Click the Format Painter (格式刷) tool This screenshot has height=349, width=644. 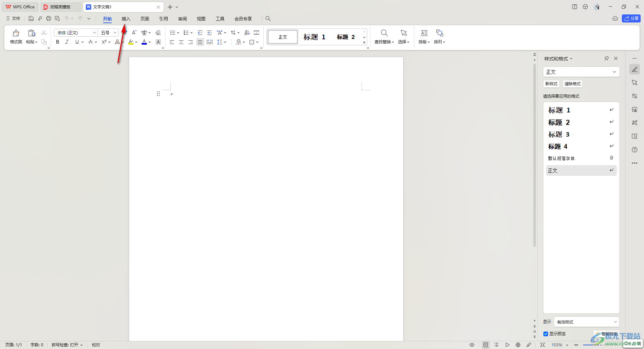[x=16, y=37]
